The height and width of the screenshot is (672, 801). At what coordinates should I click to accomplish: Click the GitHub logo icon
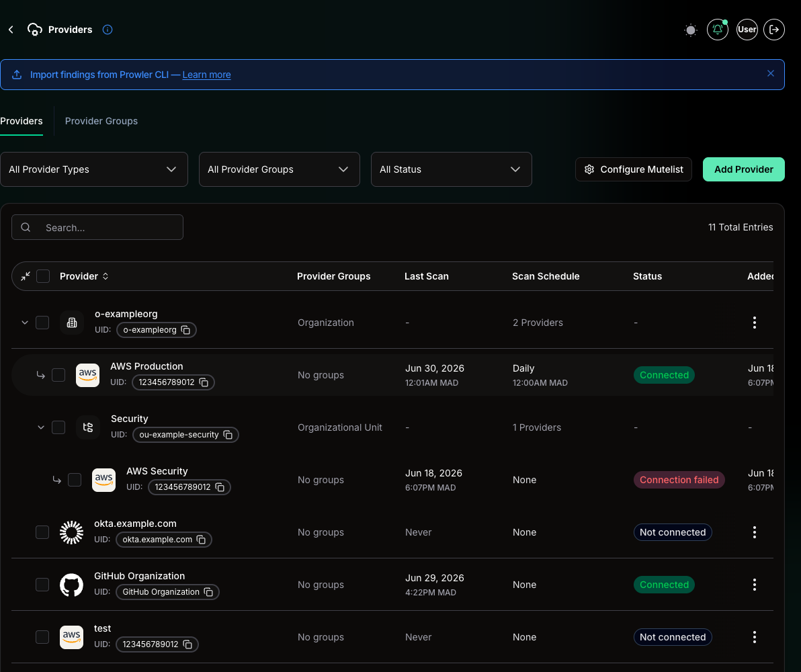click(71, 585)
